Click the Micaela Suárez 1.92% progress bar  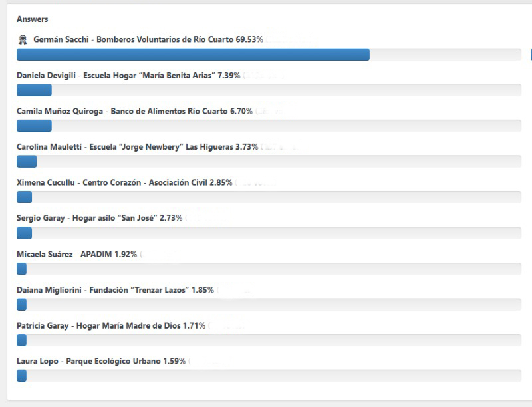point(269,269)
